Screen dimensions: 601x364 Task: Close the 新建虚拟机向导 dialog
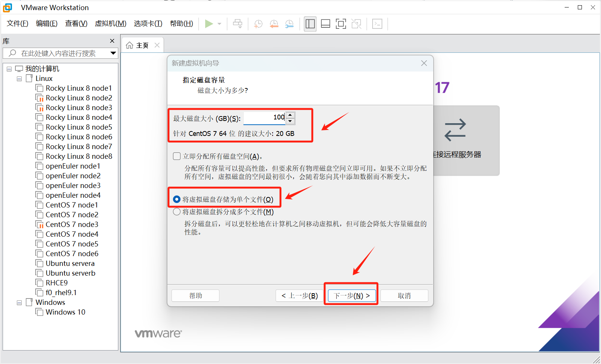424,63
